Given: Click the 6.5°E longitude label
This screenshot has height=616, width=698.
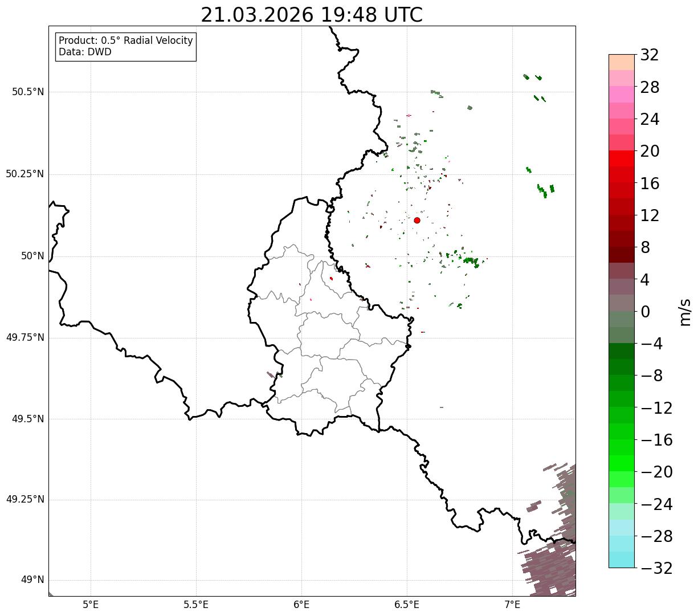Looking at the screenshot, I should pyautogui.click(x=407, y=604).
